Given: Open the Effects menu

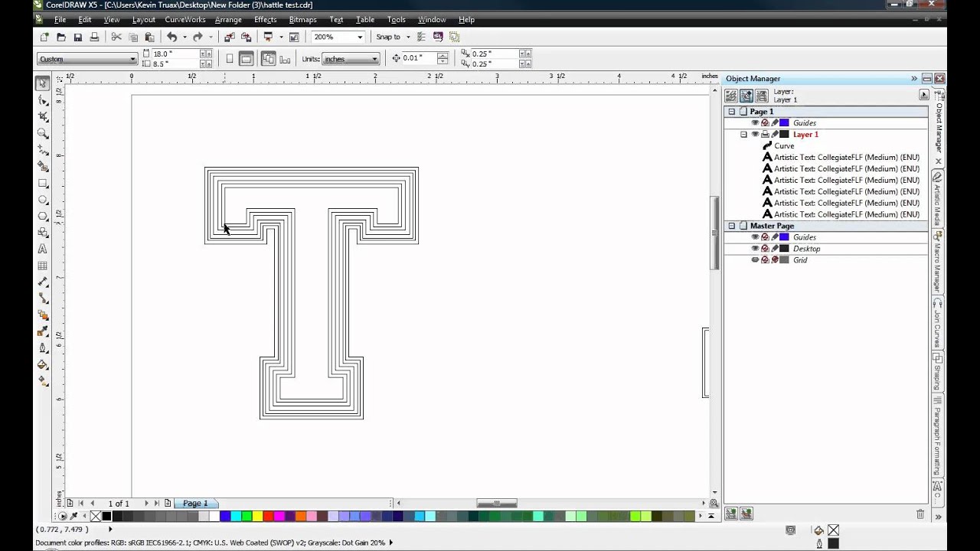Looking at the screenshot, I should [x=266, y=19].
